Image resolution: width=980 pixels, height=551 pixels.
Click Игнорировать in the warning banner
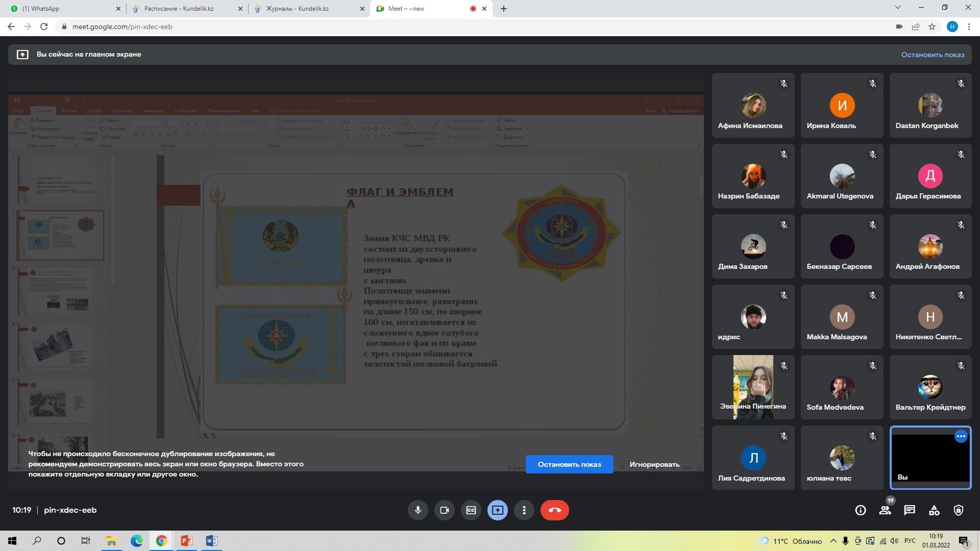pyautogui.click(x=654, y=464)
